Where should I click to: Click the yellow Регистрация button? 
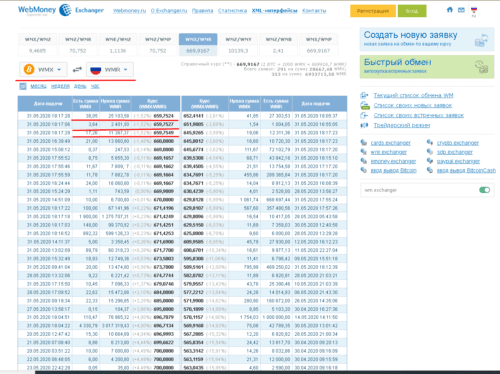(373, 11)
